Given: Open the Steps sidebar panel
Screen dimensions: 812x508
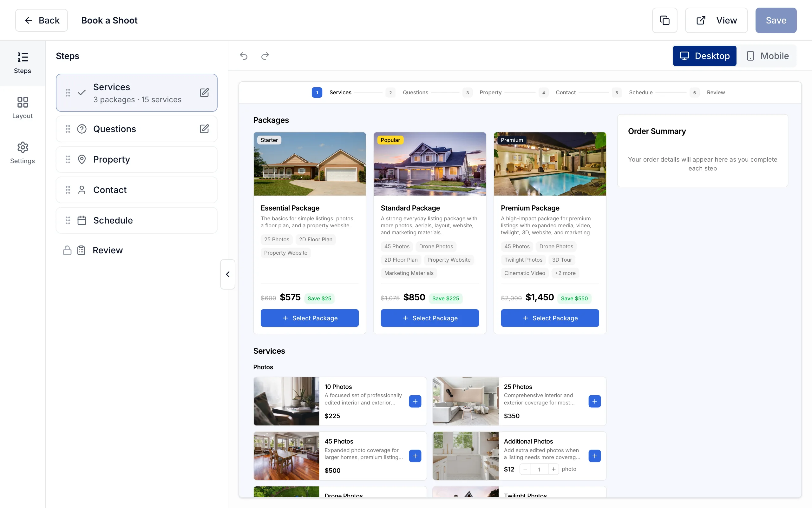Looking at the screenshot, I should [23, 63].
